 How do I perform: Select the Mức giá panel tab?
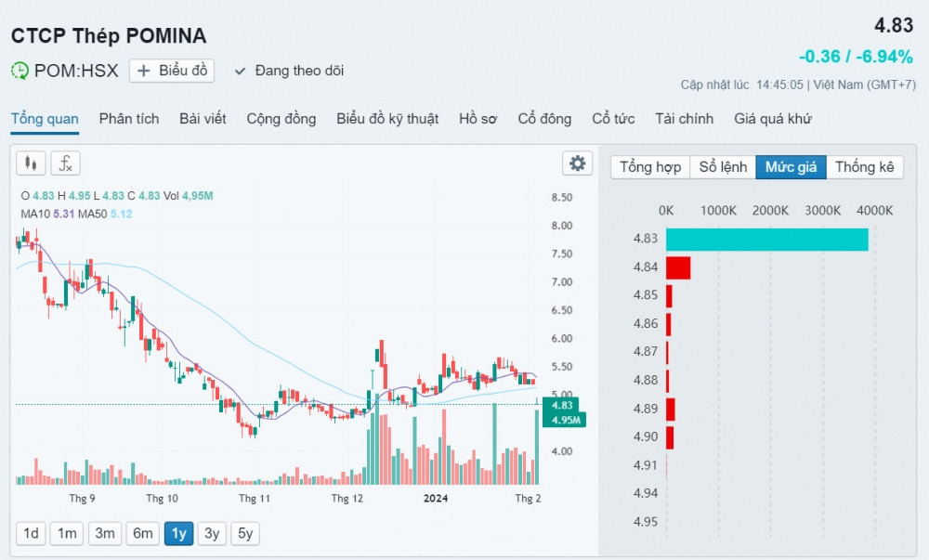click(x=791, y=167)
